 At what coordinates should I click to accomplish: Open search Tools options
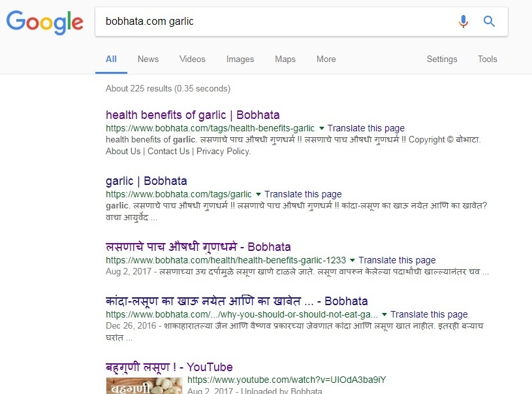(487, 59)
